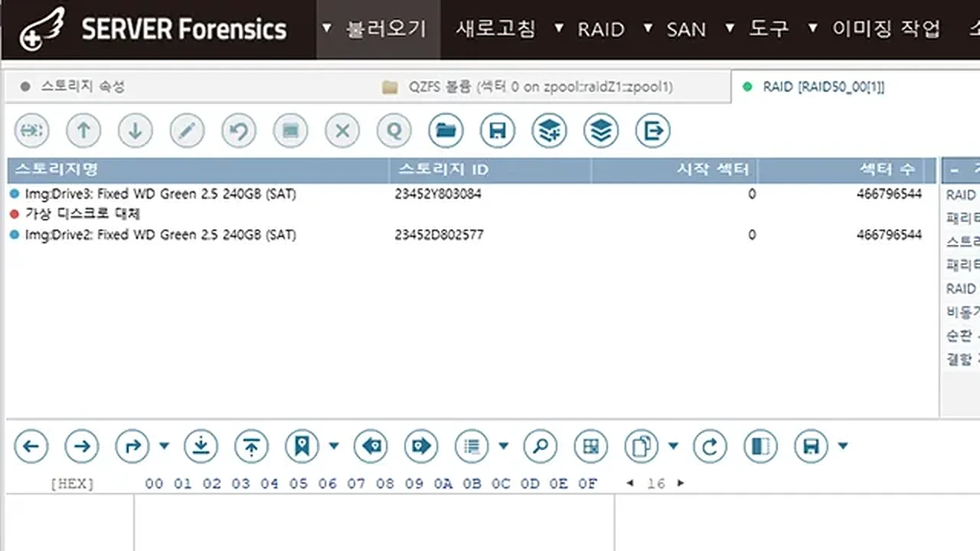Click storage ID 23452Y803084
Screen dimensions: 980x551
click(438, 194)
